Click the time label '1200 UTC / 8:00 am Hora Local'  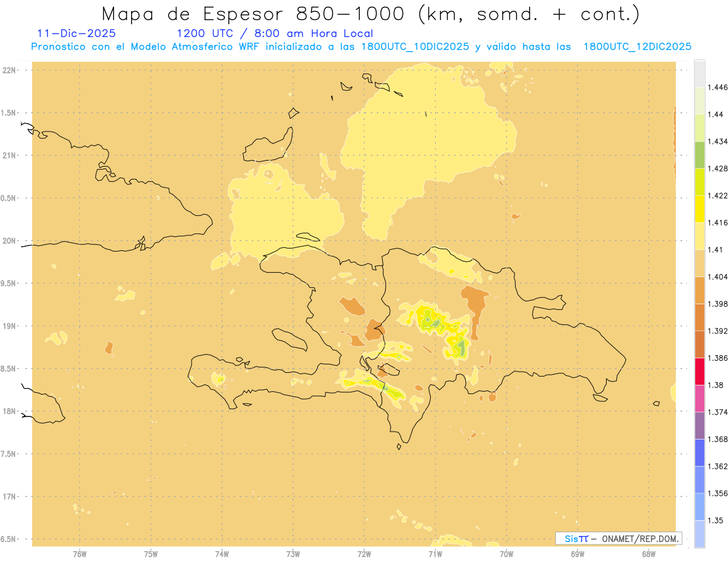(275, 33)
